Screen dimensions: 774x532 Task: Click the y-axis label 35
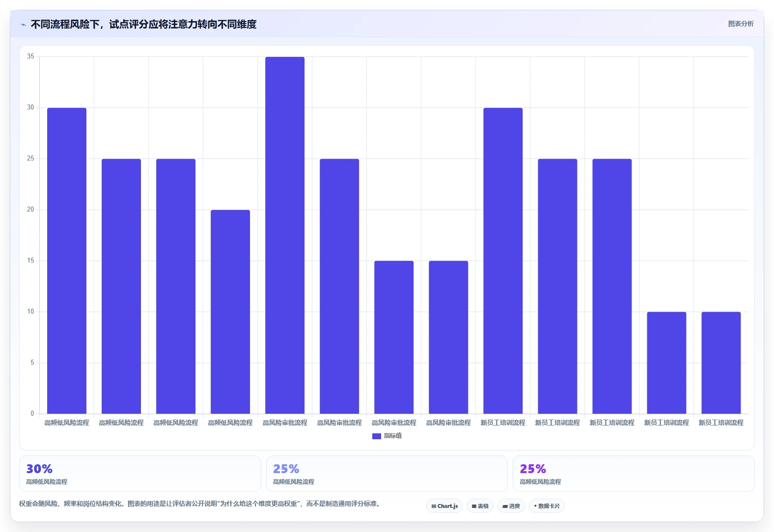(30, 56)
